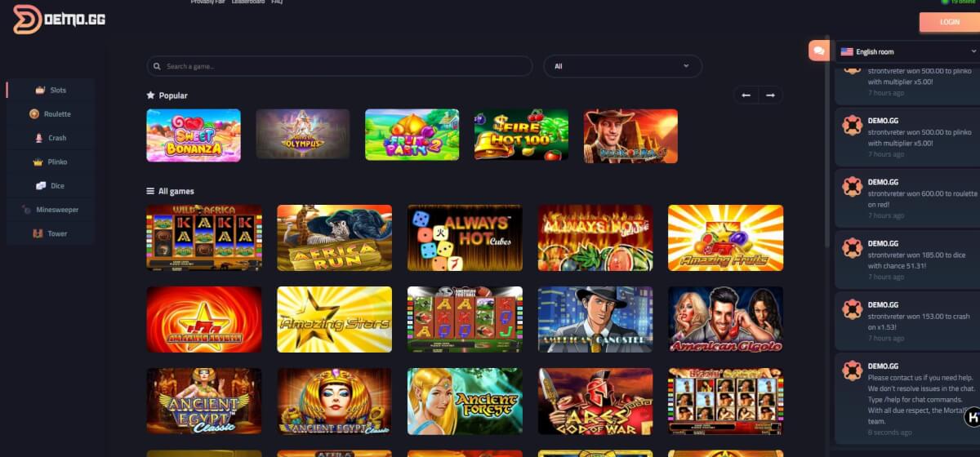Open the Sweet Bonanza game thumbnail
Image resolution: width=980 pixels, height=457 pixels.
point(194,135)
